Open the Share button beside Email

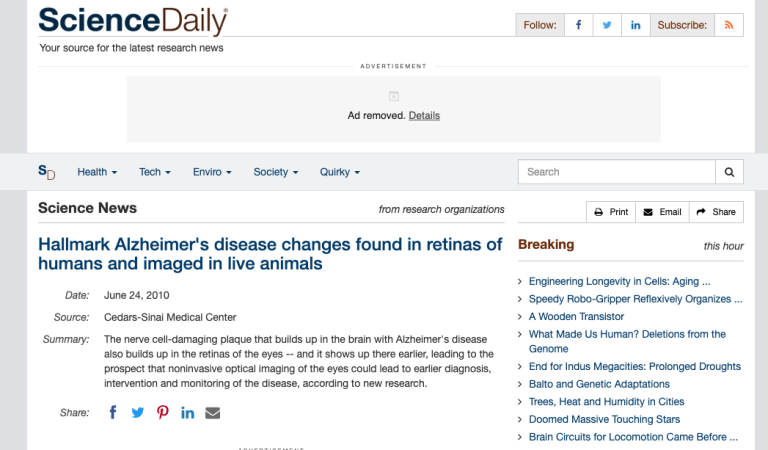[715, 212]
